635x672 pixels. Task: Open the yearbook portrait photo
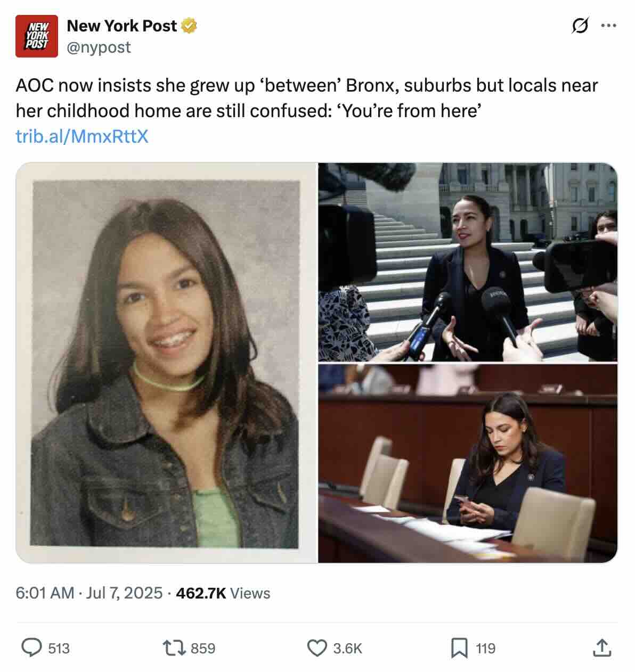[166, 363]
